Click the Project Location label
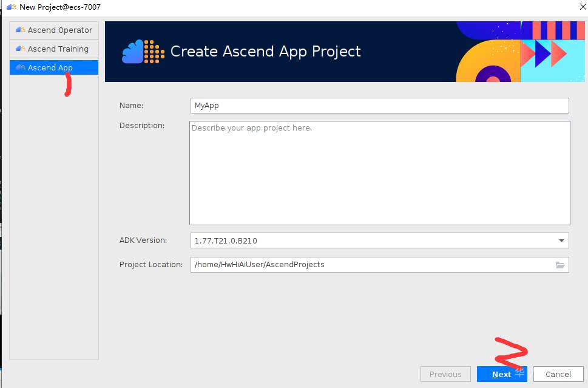This screenshot has width=588, height=388. click(x=150, y=265)
